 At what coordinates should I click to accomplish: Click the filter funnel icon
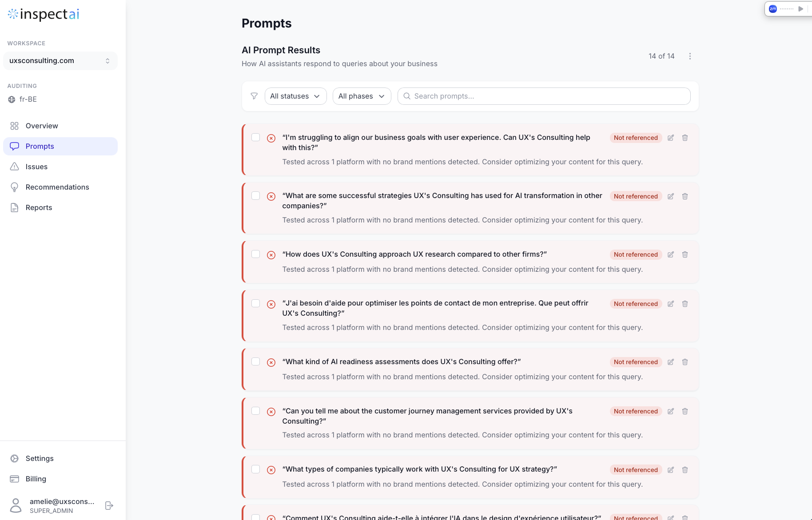point(254,96)
